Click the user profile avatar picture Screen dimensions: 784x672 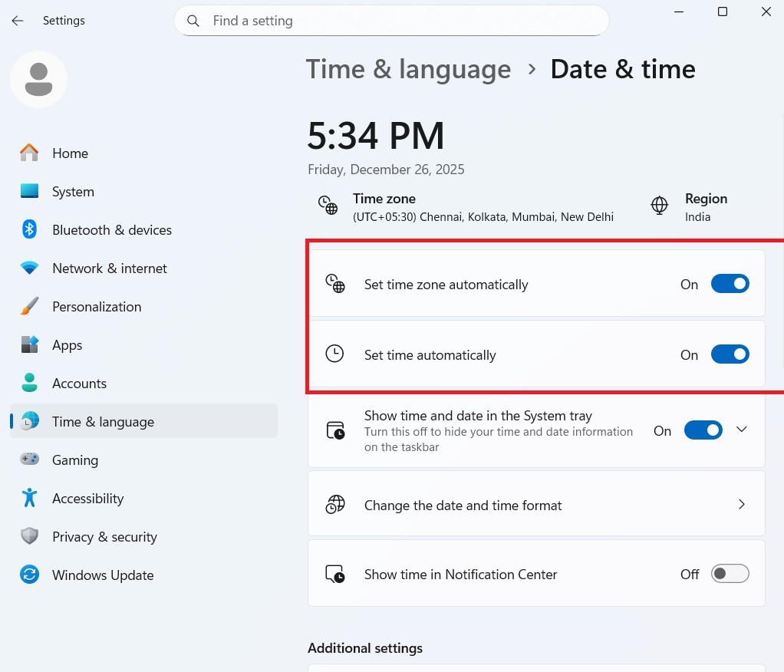point(38,79)
